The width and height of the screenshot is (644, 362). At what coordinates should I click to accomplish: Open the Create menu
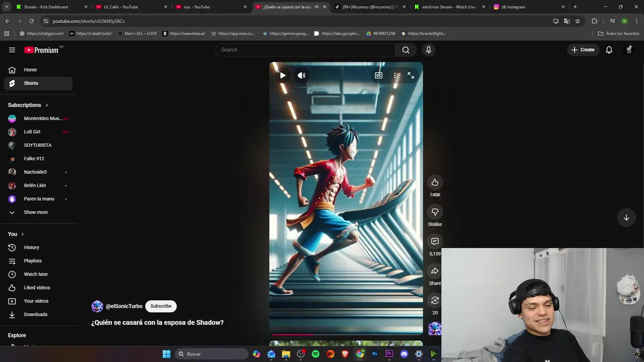[583, 50]
